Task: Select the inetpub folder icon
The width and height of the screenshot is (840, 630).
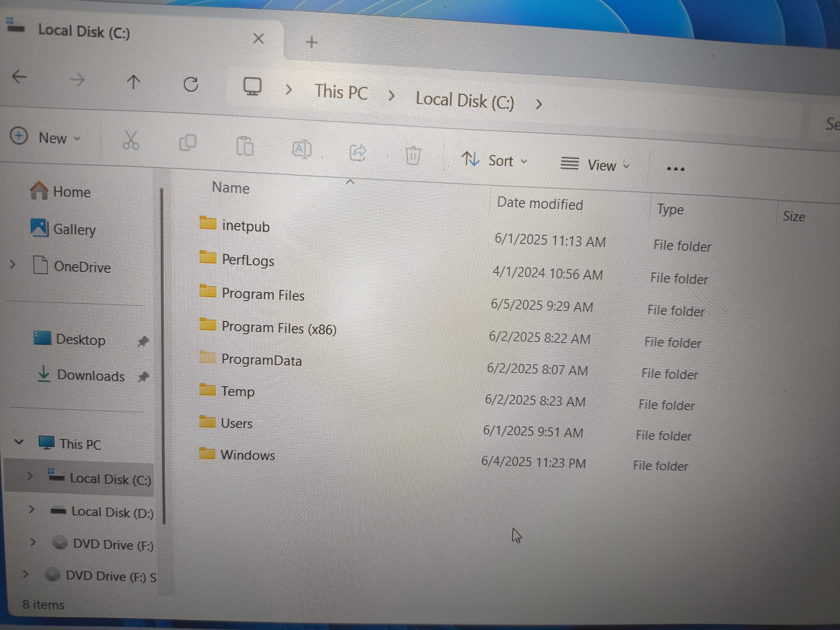Action: [x=208, y=223]
